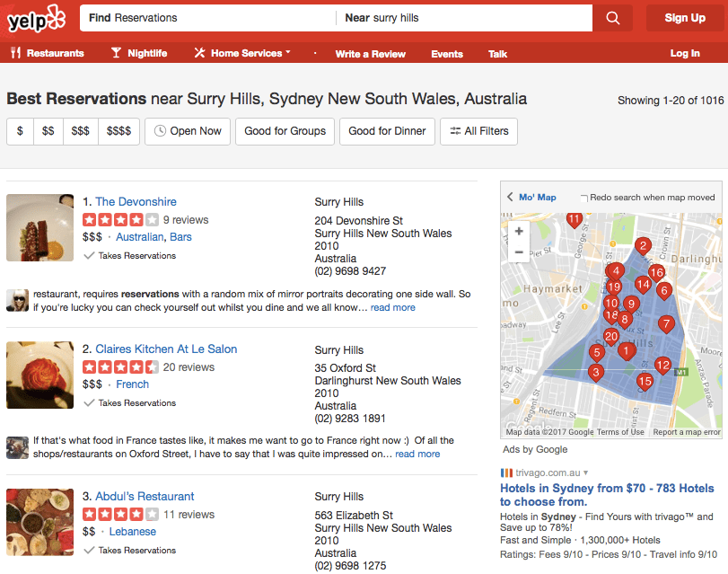Image resolution: width=728 pixels, height=574 pixels.
Task: Open the Home Services dropdown
Action: (241, 53)
